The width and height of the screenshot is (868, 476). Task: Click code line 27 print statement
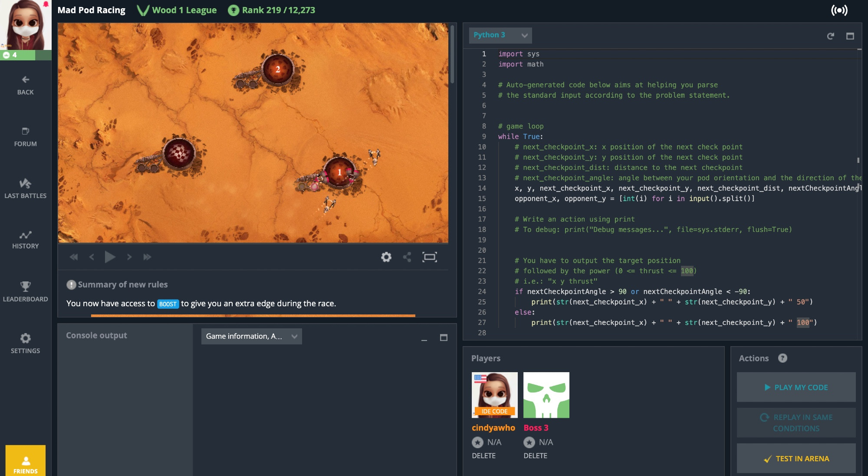tap(674, 323)
